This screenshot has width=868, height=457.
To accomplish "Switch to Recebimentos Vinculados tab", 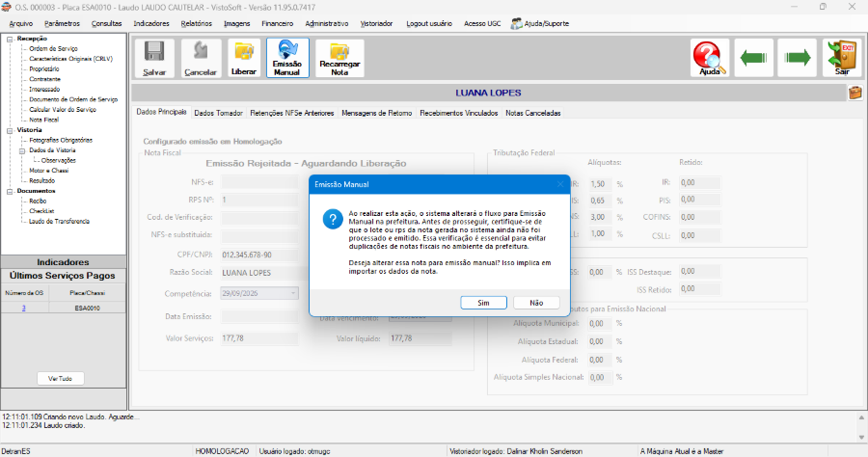I will 458,113.
